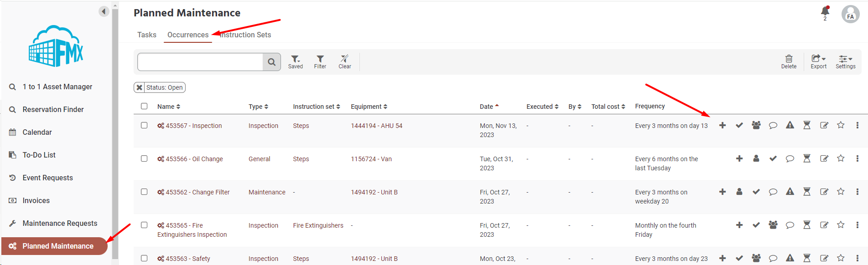Collapse the sidebar with arrow button
Screen dimensions: 868x265
(104, 11)
